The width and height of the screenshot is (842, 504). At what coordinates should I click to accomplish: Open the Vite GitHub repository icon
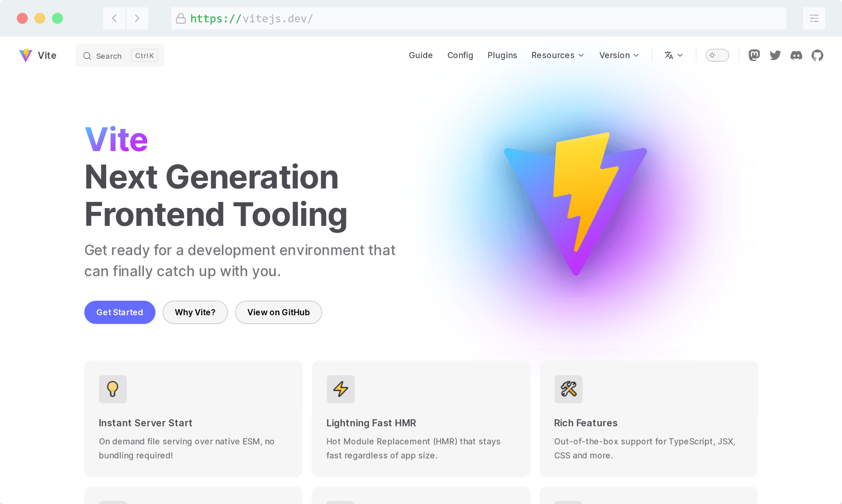(x=817, y=55)
